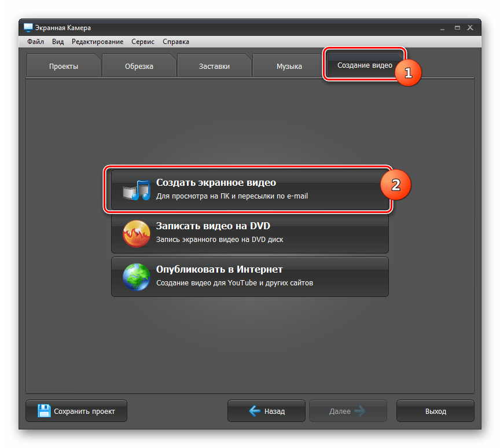Open the Вид menu
Image resolution: width=500 pixels, height=448 pixels.
(x=58, y=42)
